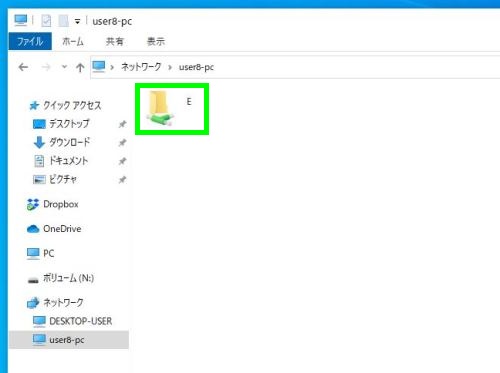The image size is (500, 373).
Task: Open Customize Quick Access Toolbar dropdown
Action: point(77,22)
